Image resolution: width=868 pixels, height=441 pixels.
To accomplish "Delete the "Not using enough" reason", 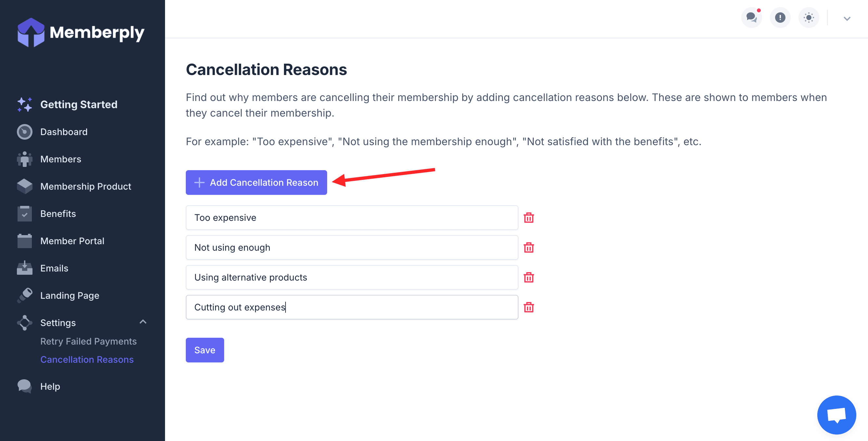I will click(x=528, y=248).
